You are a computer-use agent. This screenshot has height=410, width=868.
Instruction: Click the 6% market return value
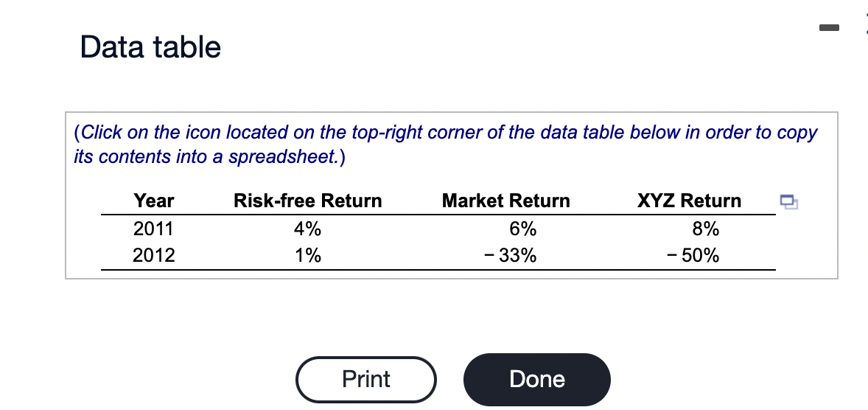click(x=522, y=229)
